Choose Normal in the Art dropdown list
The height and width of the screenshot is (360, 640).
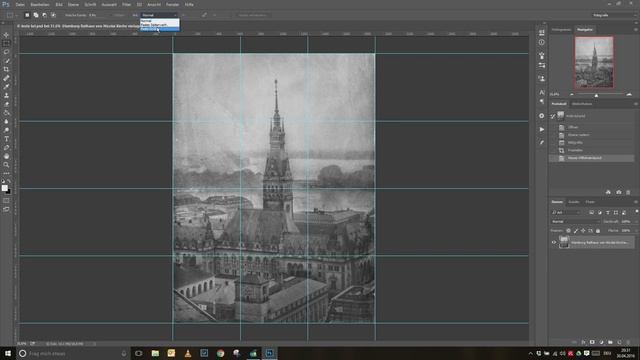(160, 21)
